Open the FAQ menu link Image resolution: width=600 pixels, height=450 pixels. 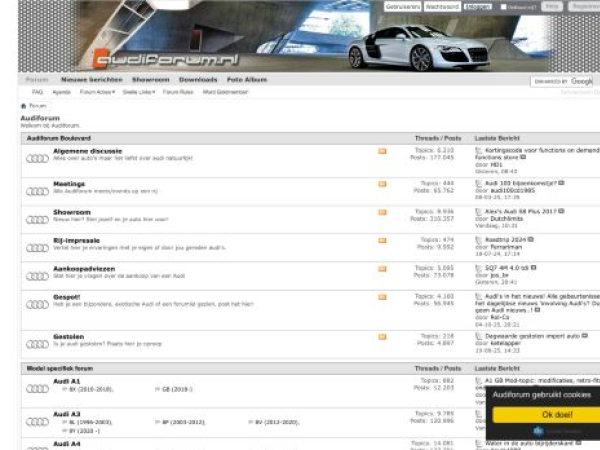coord(37,92)
